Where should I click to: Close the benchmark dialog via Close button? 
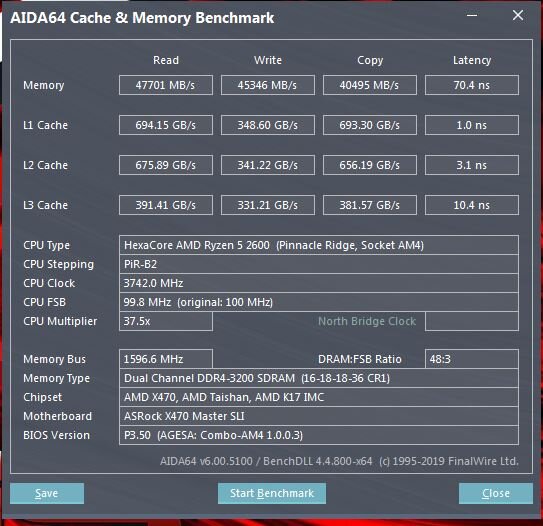pyautogui.click(x=496, y=493)
